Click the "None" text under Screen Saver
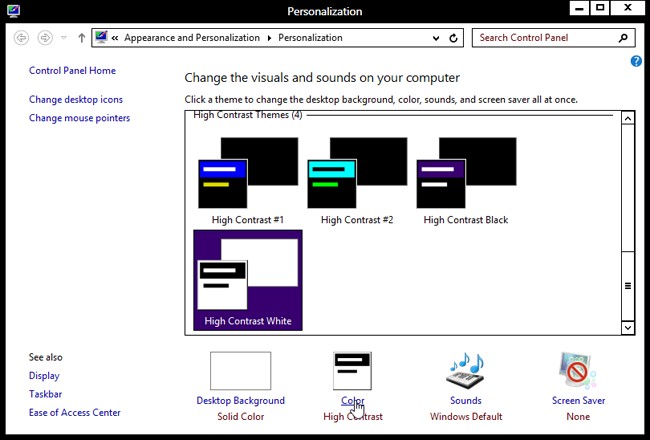The height and width of the screenshot is (440, 650). [x=578, y=417]
